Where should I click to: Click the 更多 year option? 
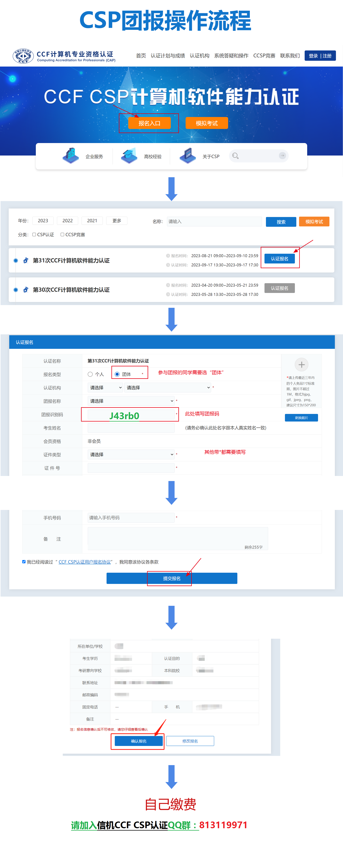tap(117, 221)
